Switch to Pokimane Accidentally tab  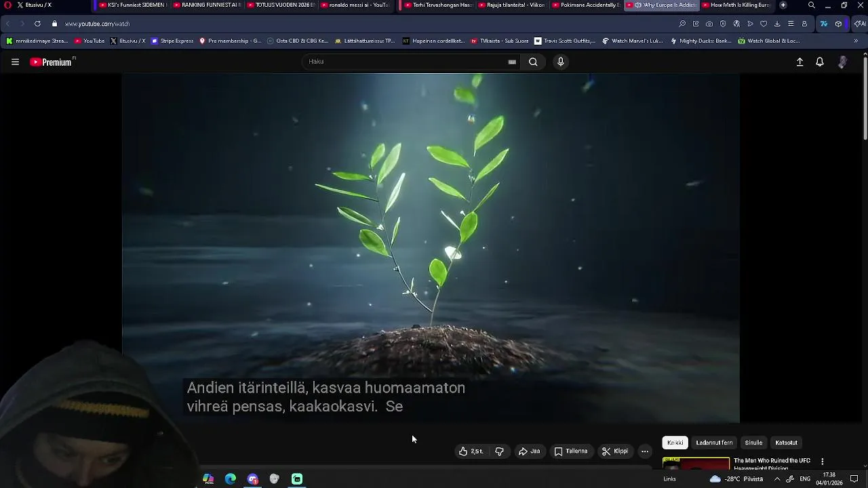click(585, 5)
